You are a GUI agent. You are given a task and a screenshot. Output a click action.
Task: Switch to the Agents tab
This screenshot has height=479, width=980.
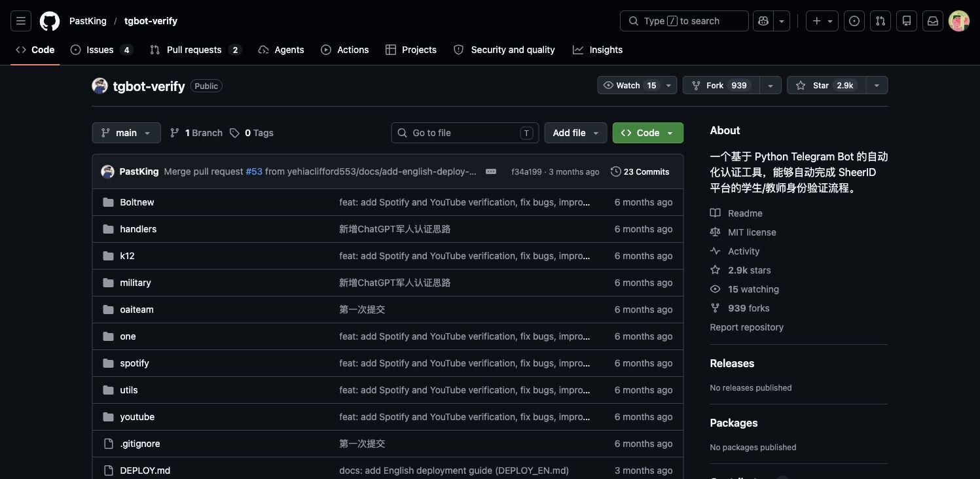coord(281,50)
